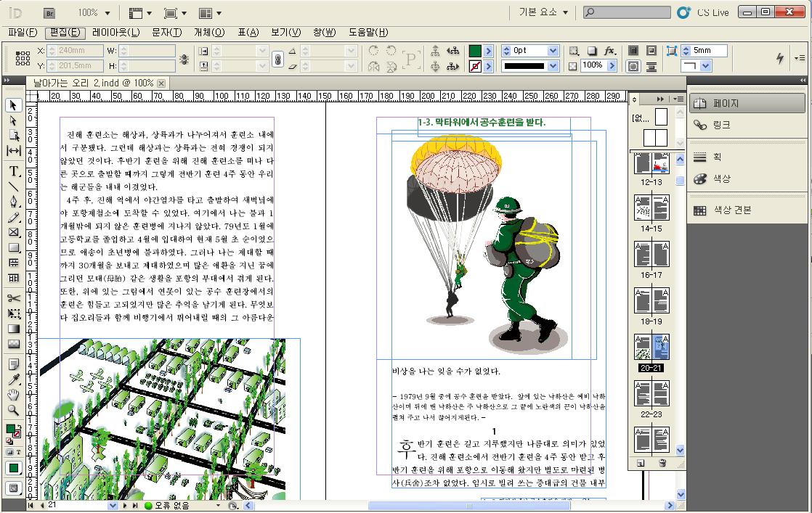Pick the Scissors tool

pos(13,298)
